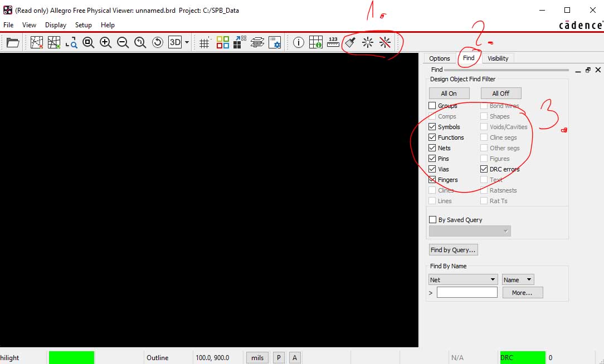Image resolution: width=604 pixels, height=364 pixels.
Task: Click the All Off button
Action: coord(500,94)
